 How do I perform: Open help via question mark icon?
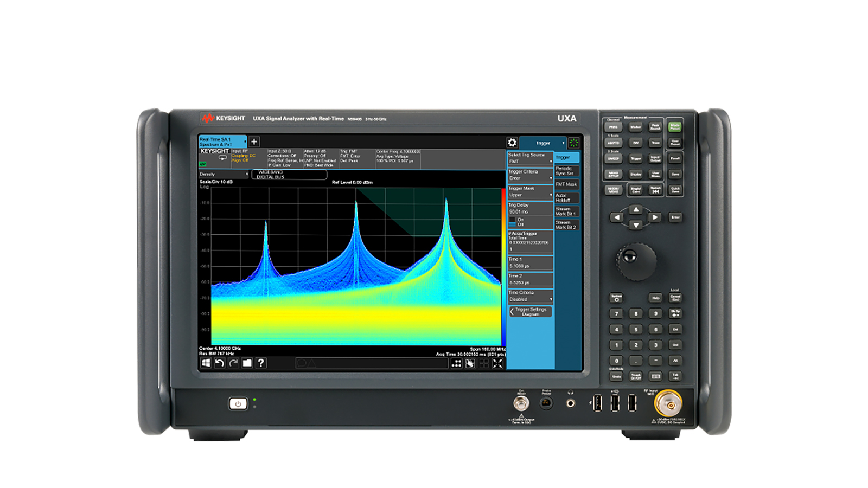click(261, 363)
